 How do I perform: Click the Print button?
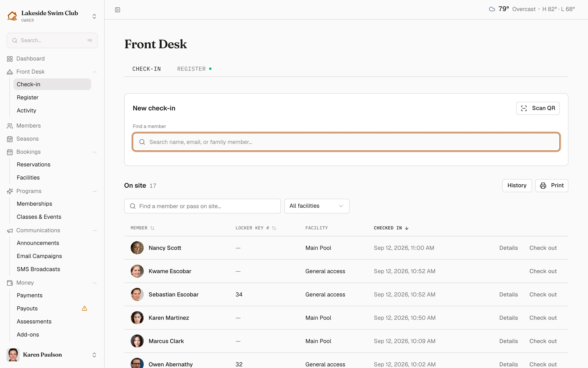click(551, 185)
